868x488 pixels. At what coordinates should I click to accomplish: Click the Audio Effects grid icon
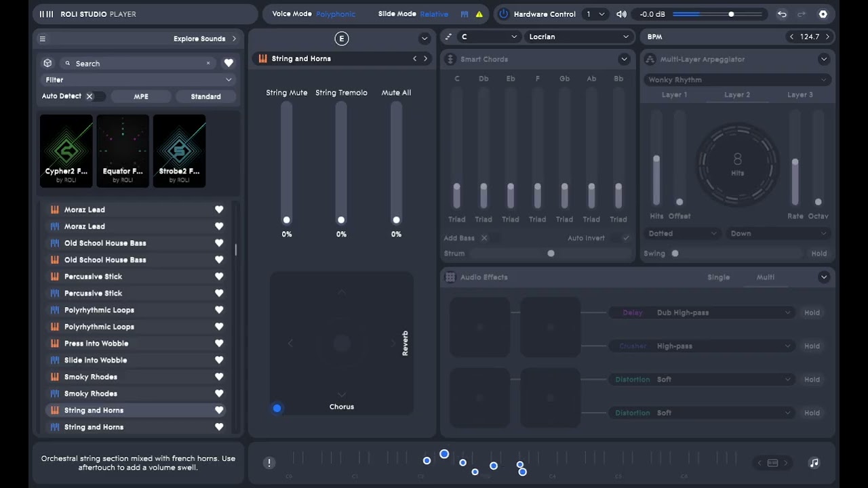450,277
